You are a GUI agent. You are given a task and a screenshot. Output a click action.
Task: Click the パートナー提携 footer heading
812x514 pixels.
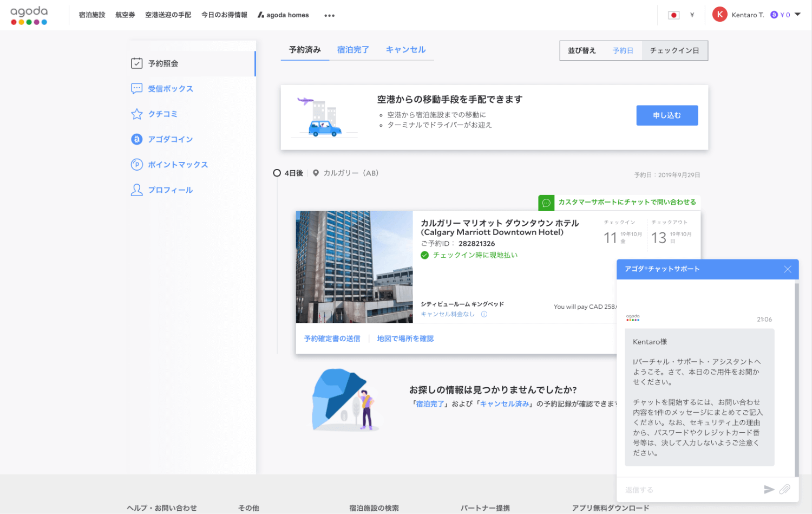(x=485, y=508)
